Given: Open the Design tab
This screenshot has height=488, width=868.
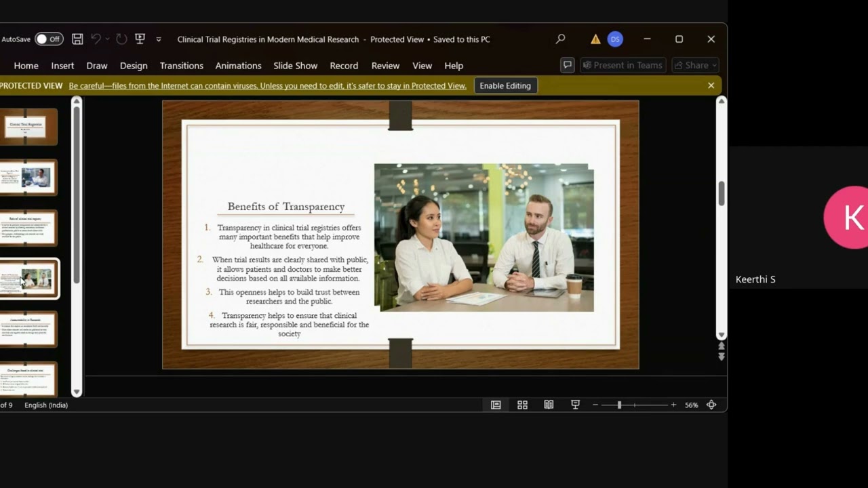Looking at the screenshot, I should coord(134,66).
